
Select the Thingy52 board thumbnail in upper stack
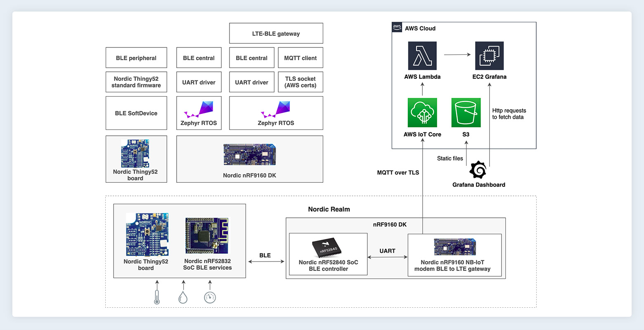(135, 153)
